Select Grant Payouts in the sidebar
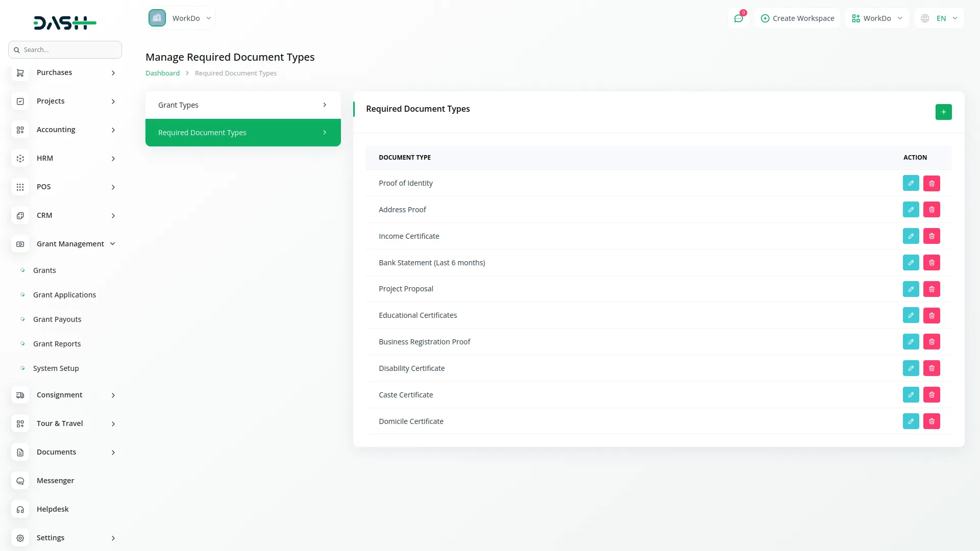 click(x=57, y=319)
